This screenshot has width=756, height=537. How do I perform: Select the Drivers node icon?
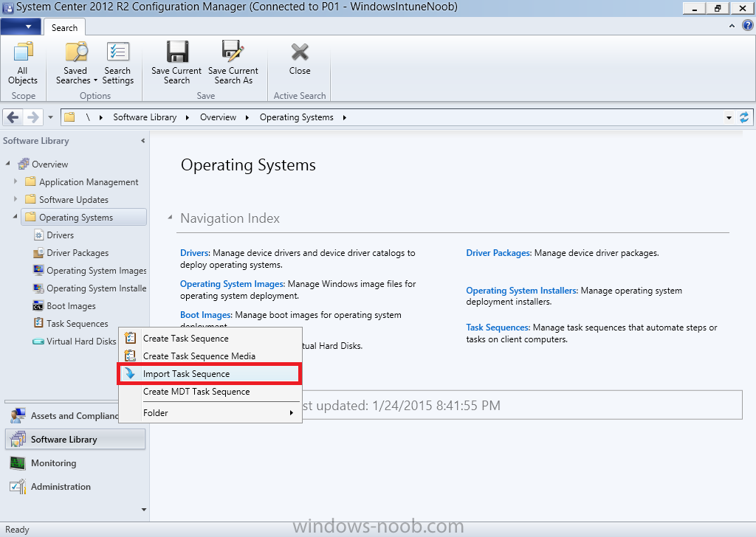pos(38,235)
